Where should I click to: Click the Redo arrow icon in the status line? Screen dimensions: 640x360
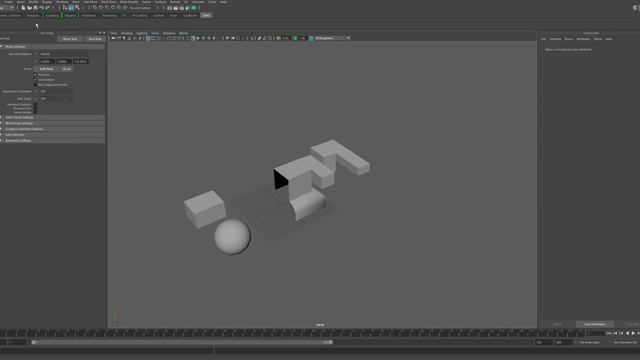[x=48, y=8]
